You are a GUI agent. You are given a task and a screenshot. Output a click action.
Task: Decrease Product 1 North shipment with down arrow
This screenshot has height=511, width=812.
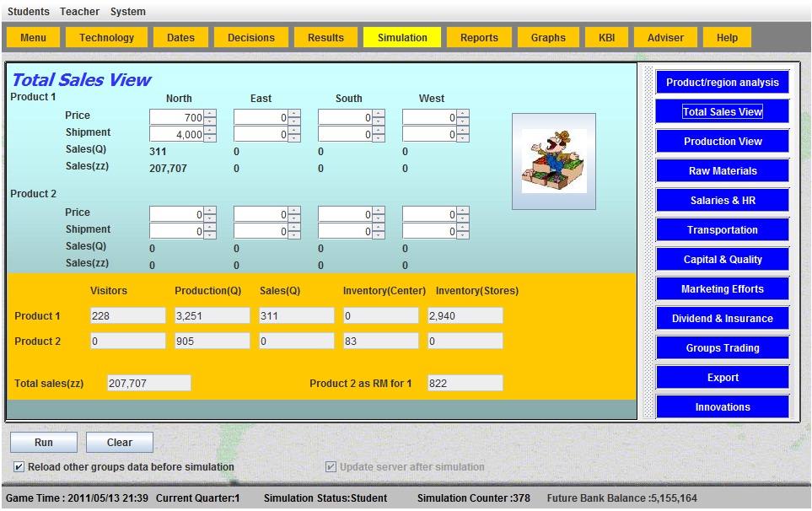click(210, 138)
